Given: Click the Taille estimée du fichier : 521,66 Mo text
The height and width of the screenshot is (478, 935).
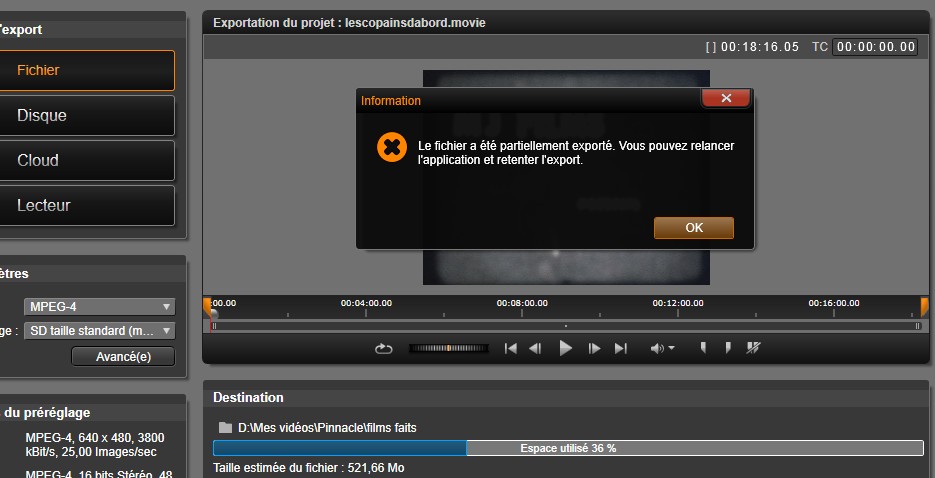Looking at the screenshot, I should coord(308,468).
